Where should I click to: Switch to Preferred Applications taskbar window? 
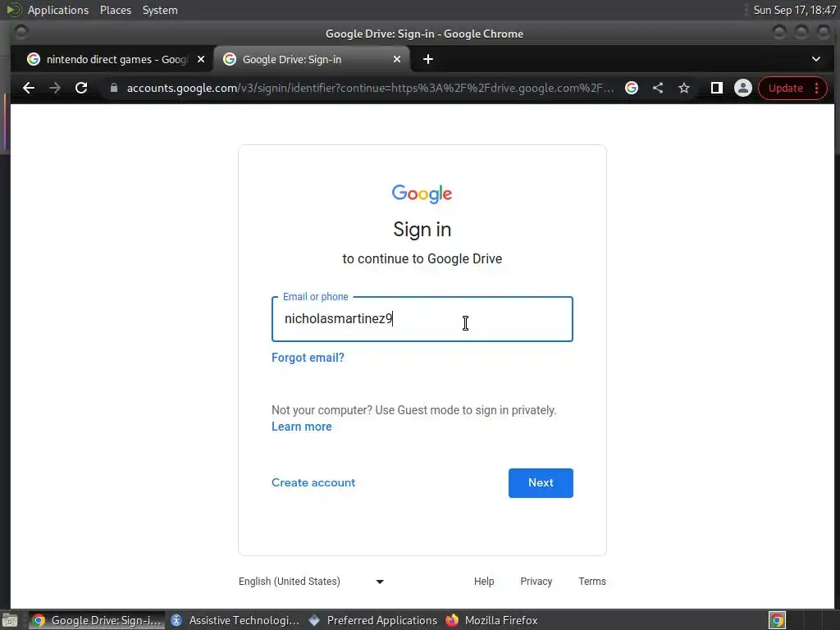coord(373,620)
